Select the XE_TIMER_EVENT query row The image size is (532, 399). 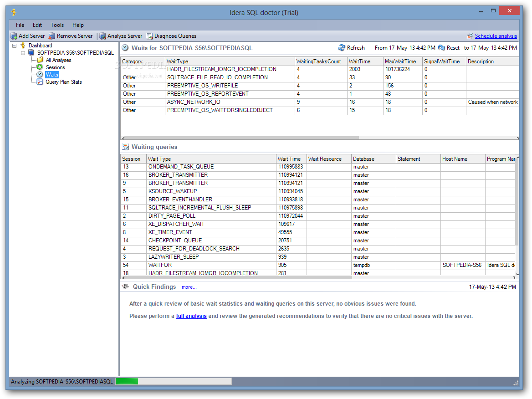coord(318,232)
